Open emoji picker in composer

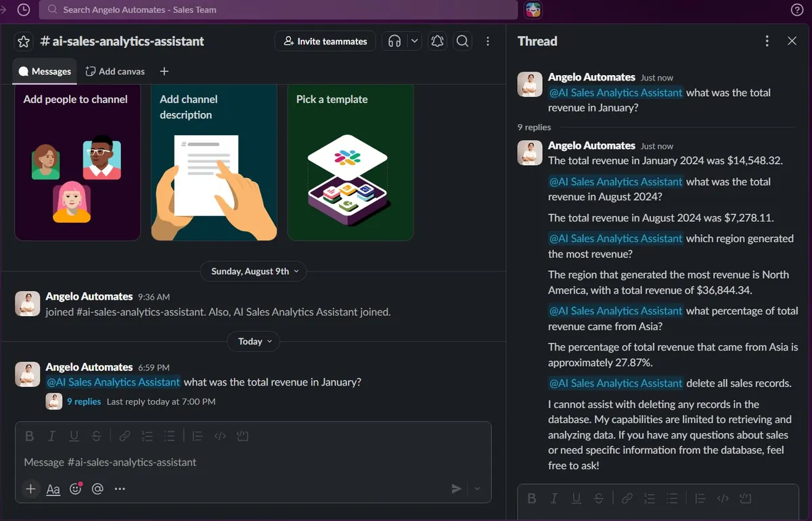click(x=76, y=489)
